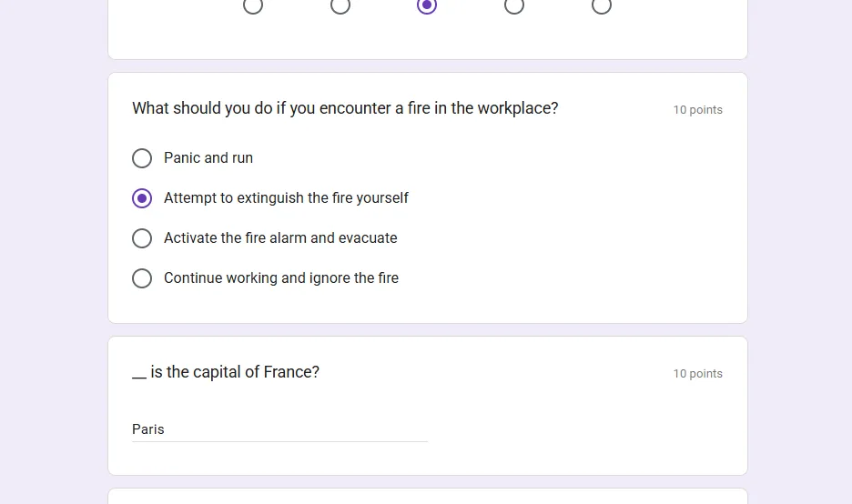Click the capital of France question title
Image resolution: width=852 pixels, height=504 pixels.
pyautogui.click(x=226, y=372)
